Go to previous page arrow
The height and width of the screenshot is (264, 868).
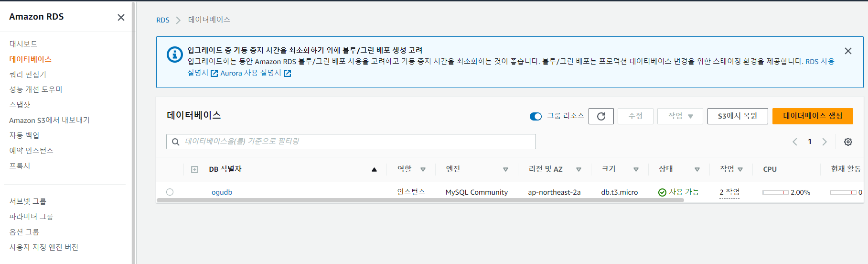[x=795, y=142]
